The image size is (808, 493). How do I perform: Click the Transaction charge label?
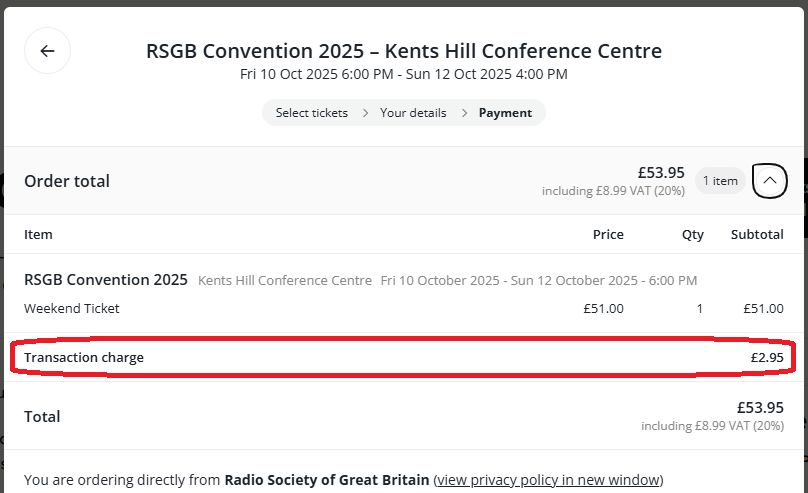pyautogui.click(x=84, y=357)
